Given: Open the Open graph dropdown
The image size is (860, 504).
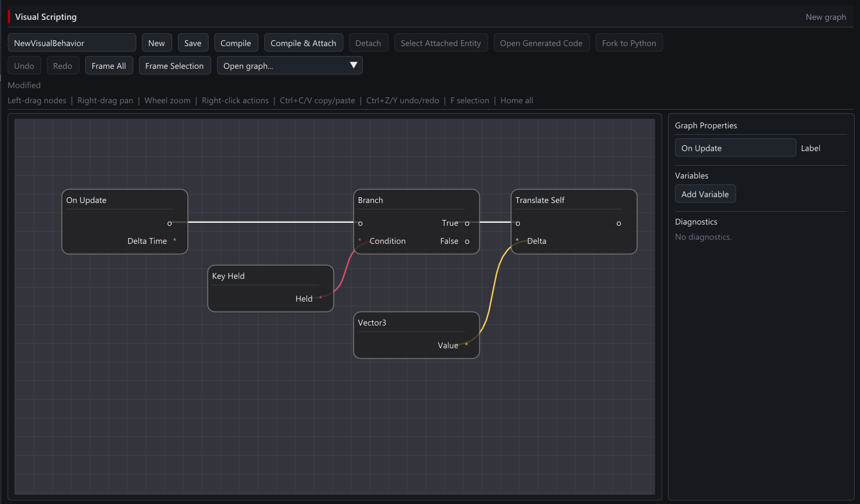Looking at the screenshot, I should pyautogui.click(x=290, y=65).
